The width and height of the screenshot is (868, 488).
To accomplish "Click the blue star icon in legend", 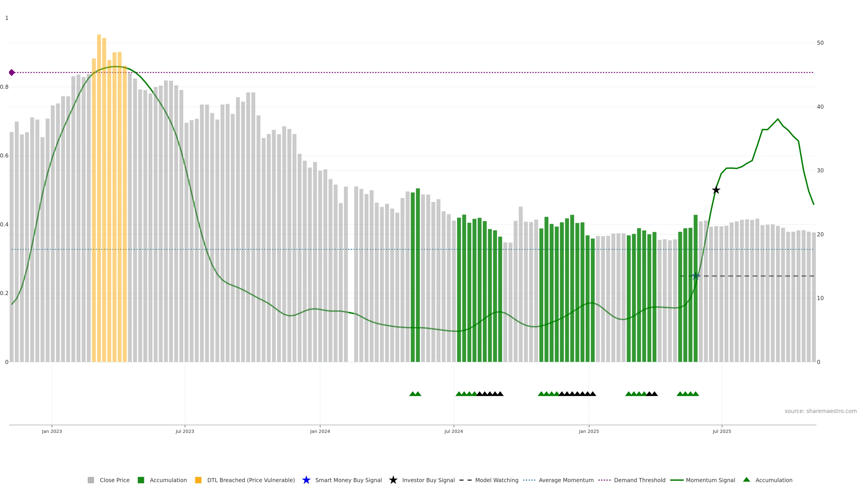I will click(x=306, y=480).
